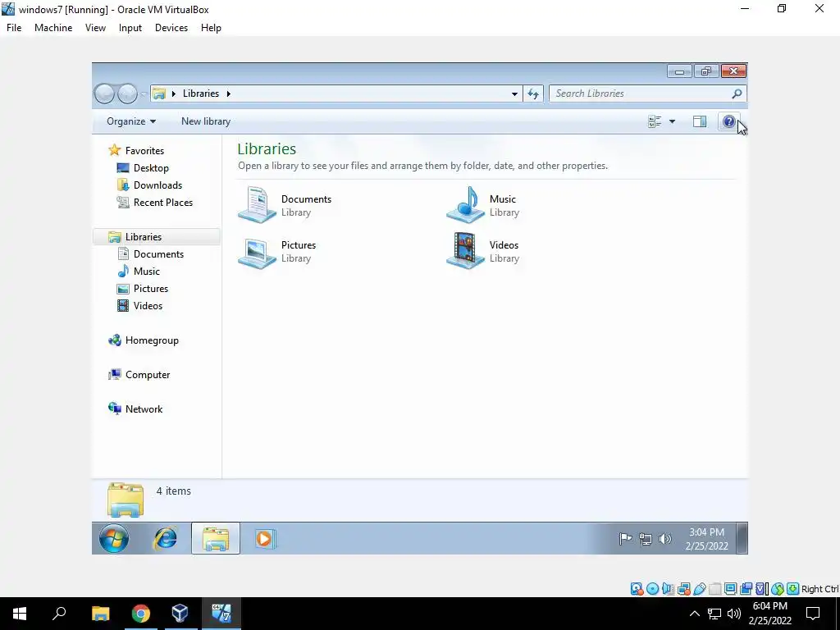Click the Explorer Help question mark icon
This screenshot has height=630, width=840.
click(x=728, y=121)
